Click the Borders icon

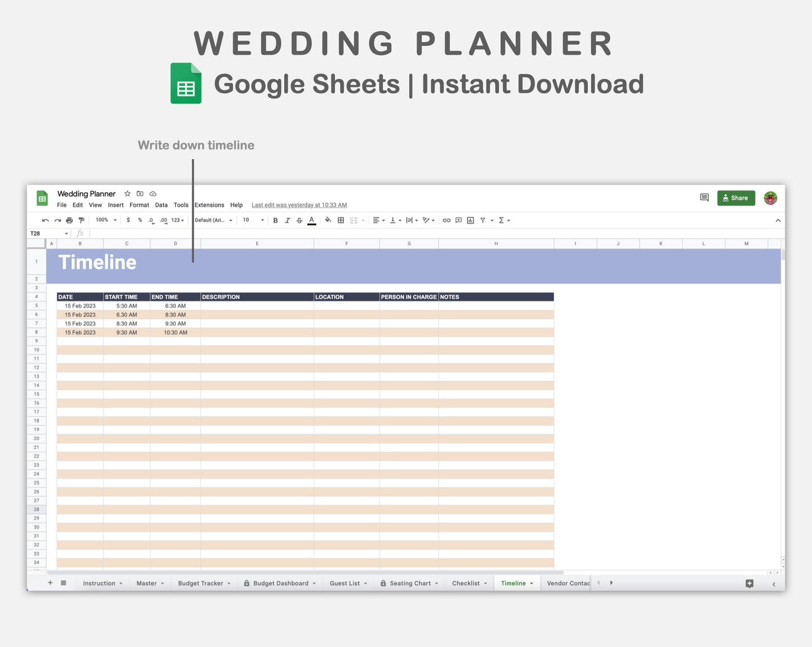point(340,220)
